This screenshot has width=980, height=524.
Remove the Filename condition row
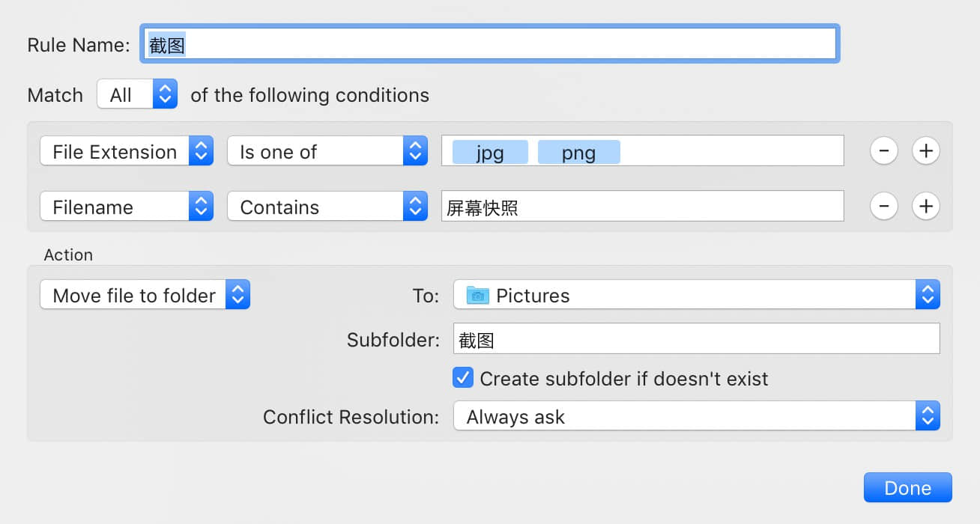click(x=884, y=206)
